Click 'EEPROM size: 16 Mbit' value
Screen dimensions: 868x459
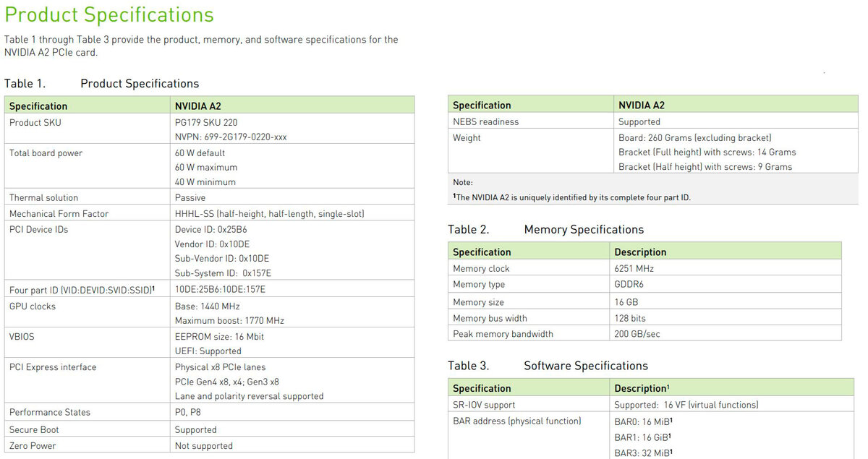(x=219, y=337)
